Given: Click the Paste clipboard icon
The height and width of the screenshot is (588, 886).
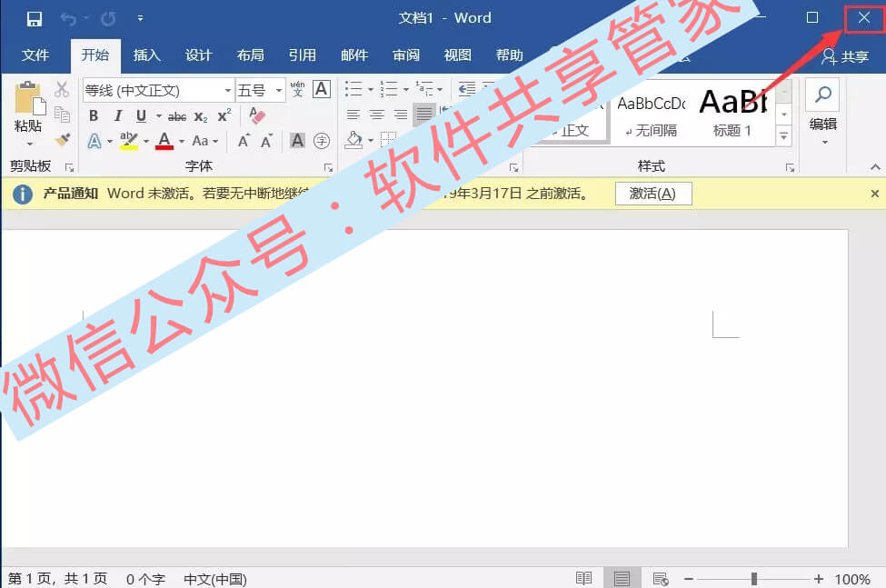Looking at the screenshot, I should [x=28, y=99].
